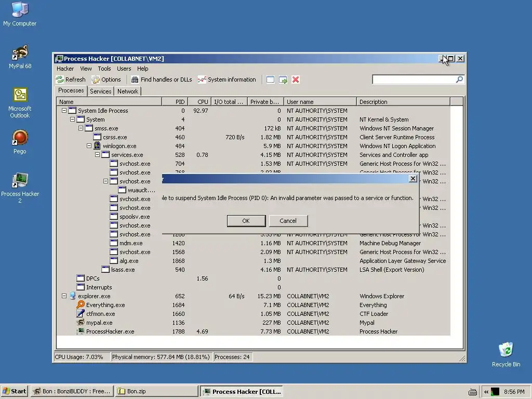Select the lsass.exe process row
The height and width of the screenshot is (399, 532).
[x=253, y=270]
